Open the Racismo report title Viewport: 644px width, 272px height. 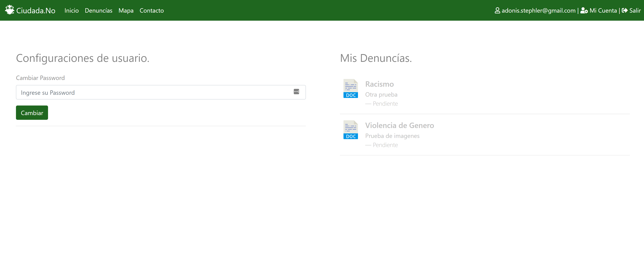tap(379, 84)
